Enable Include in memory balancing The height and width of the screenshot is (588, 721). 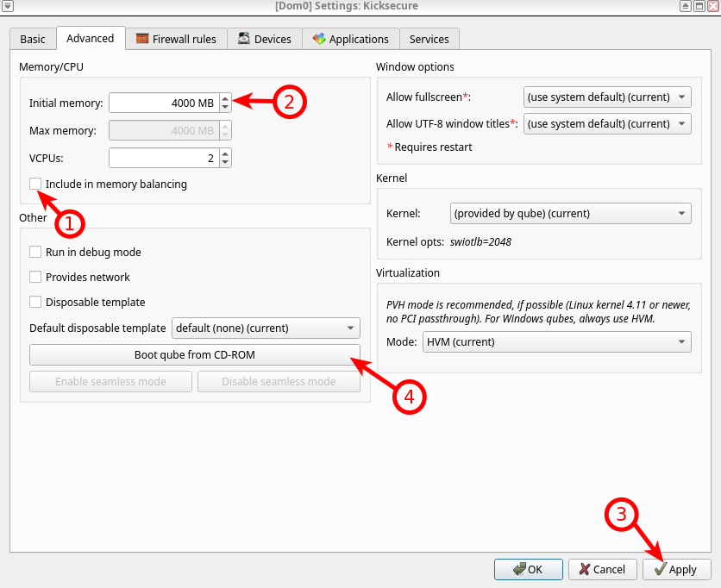click(x=35, y=184)
